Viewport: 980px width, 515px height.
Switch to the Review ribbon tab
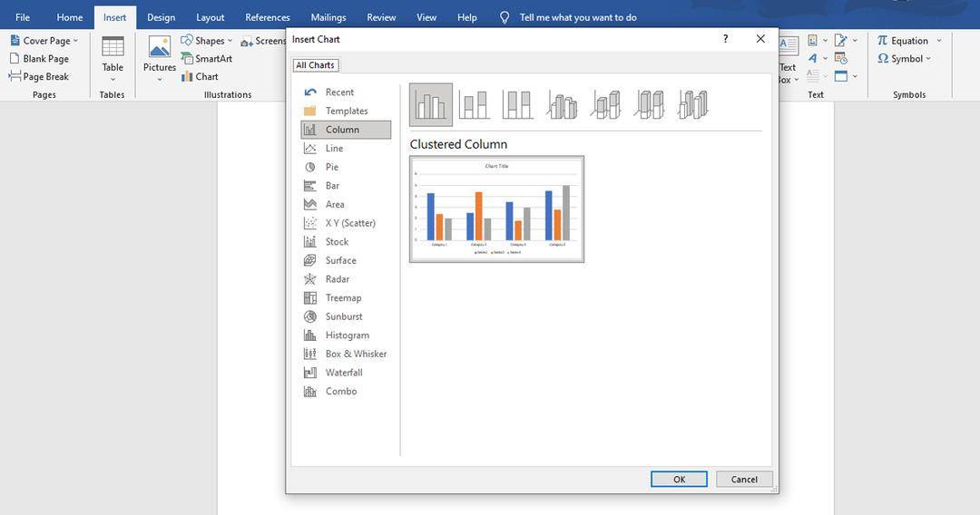[381, 17]
